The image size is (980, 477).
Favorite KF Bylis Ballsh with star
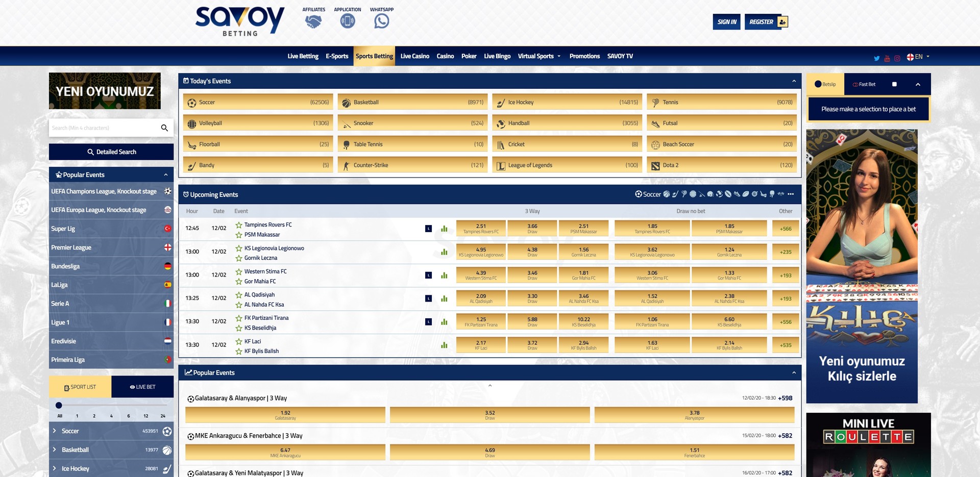coord(238,352)
